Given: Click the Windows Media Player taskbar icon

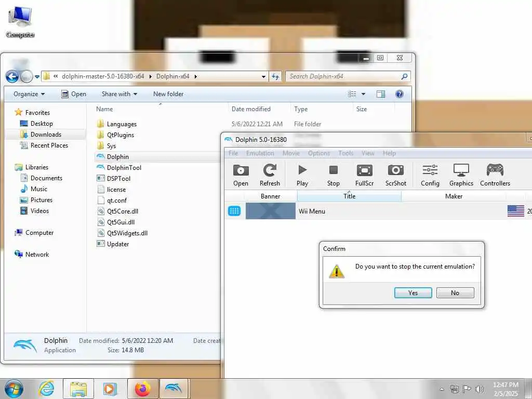Looking at the screenshot, I should tap(110, 389).
